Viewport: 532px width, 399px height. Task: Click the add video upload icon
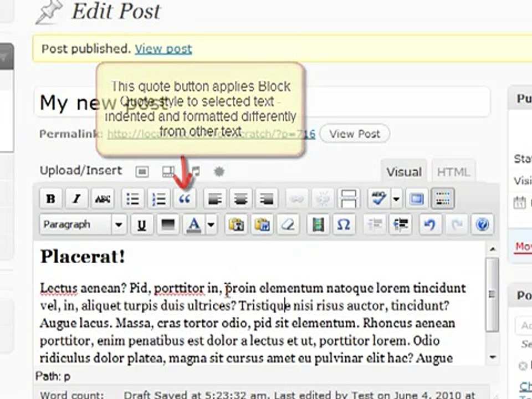tap(168, 172)
